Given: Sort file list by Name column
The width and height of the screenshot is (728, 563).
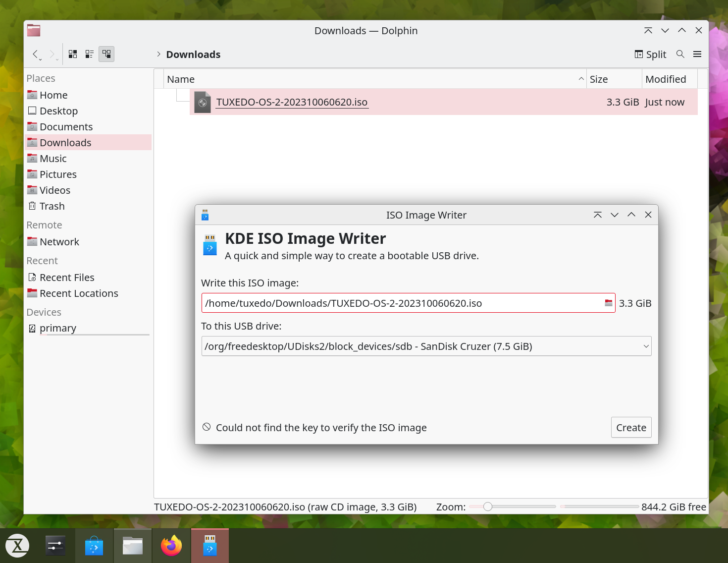Looking at the screenshot, I should [375, 79].
